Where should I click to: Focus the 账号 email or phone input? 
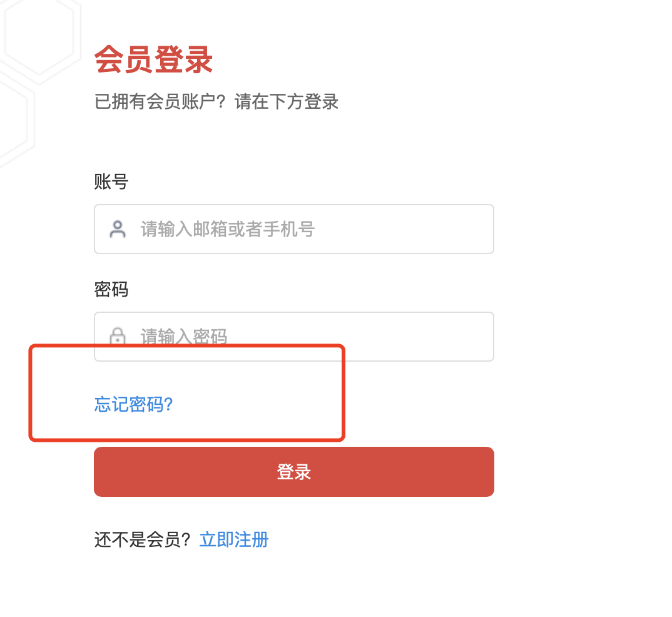pos(294,229)
